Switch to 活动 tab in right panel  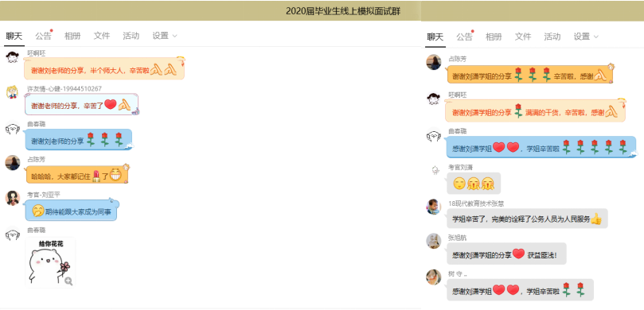click(552, 37)
